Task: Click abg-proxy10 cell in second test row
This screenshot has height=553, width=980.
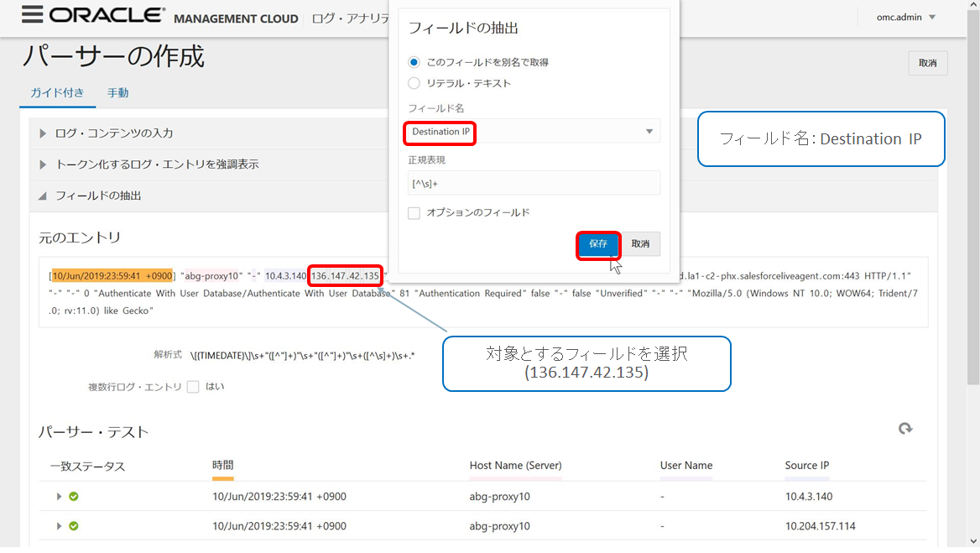Action: point(499,526)
